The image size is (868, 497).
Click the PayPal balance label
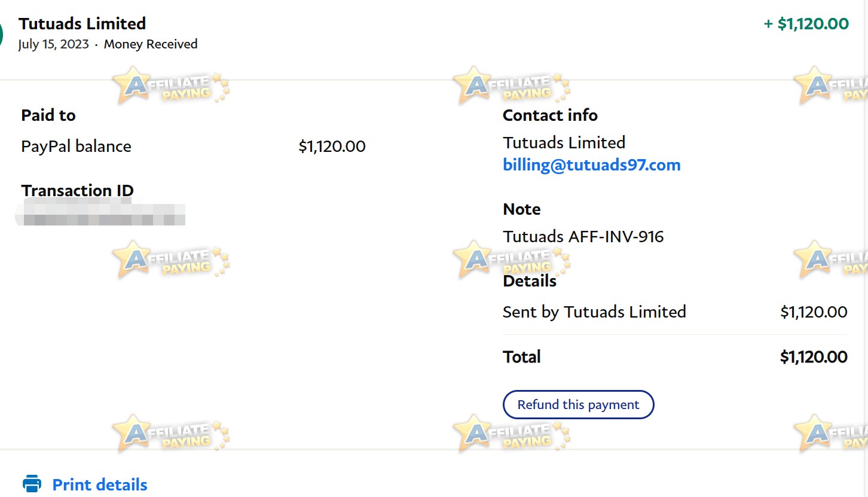pos(76,147)
